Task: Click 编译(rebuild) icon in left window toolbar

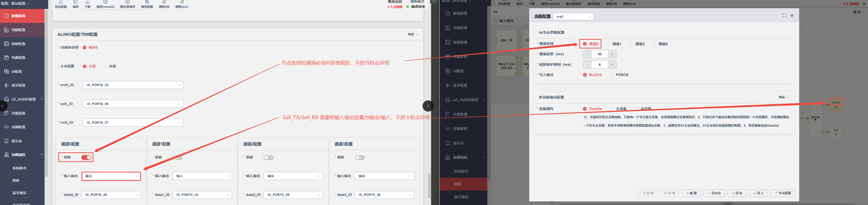Action: (x=105, y=2)
